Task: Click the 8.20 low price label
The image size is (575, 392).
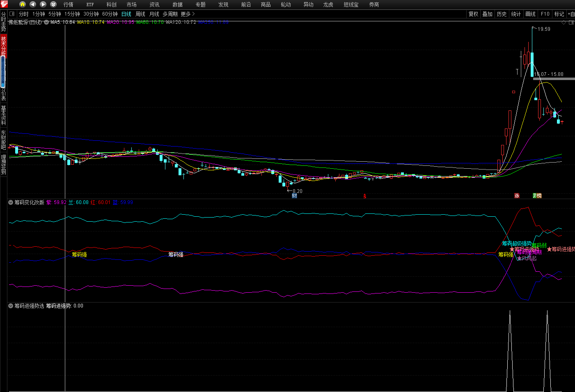Action: coord(297,191)
